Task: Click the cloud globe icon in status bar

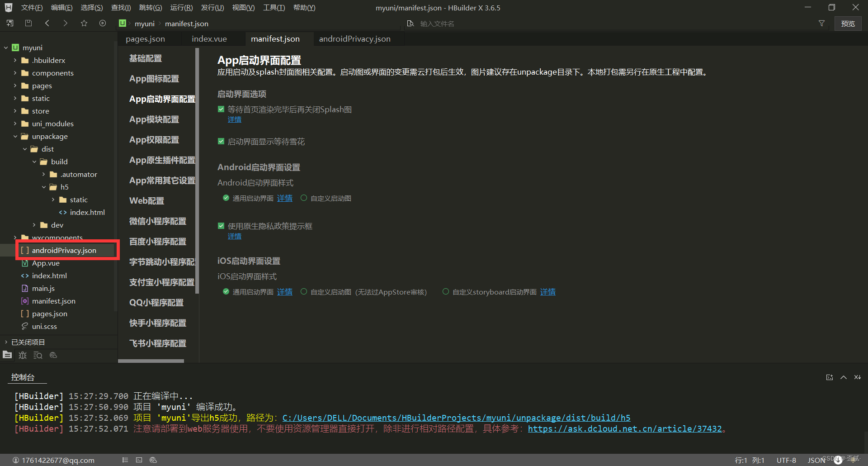Action: tap(153, 460)
